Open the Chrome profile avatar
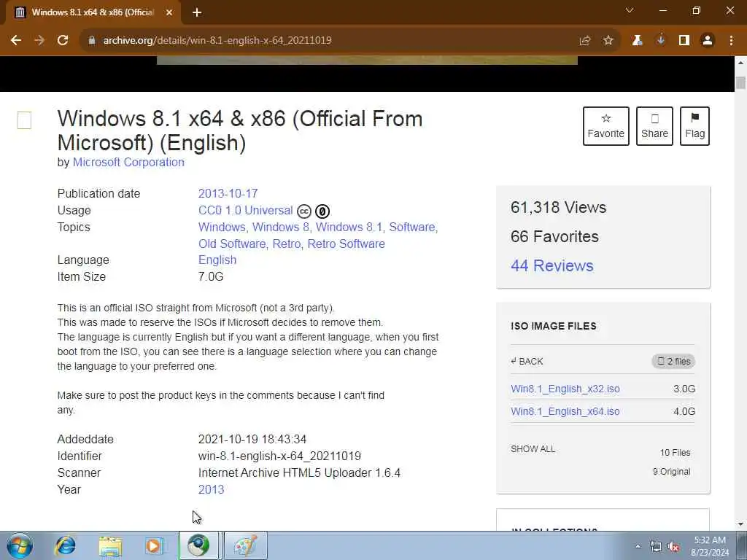The width and height of the screenshot is (747, 560). [x=708, y=41]
